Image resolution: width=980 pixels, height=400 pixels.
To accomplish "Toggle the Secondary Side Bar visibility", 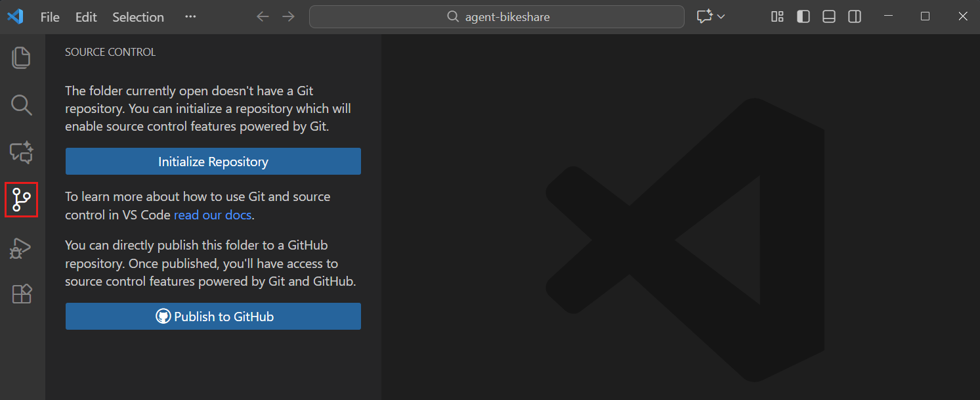I will click(854, 16).
